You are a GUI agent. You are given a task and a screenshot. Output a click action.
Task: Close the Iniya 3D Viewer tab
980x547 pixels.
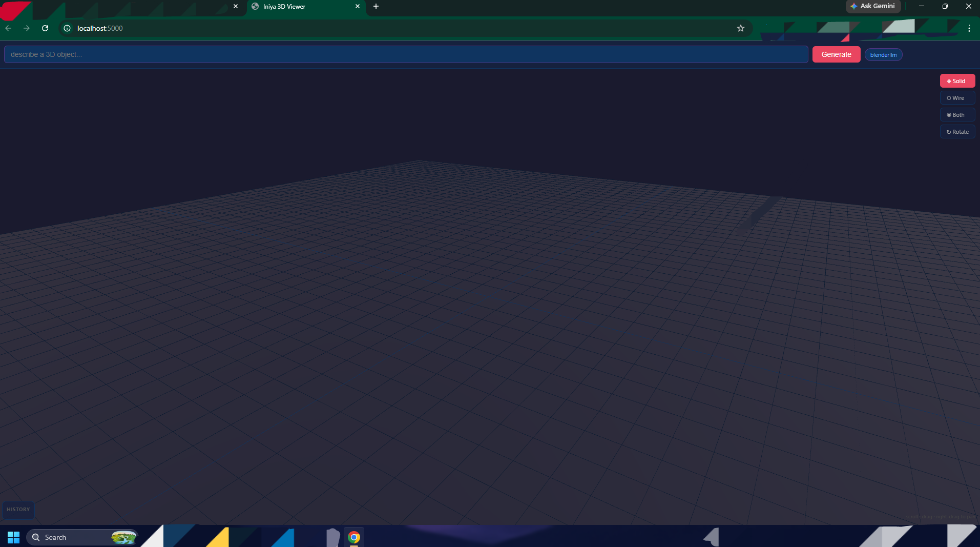tap(358, 6)
